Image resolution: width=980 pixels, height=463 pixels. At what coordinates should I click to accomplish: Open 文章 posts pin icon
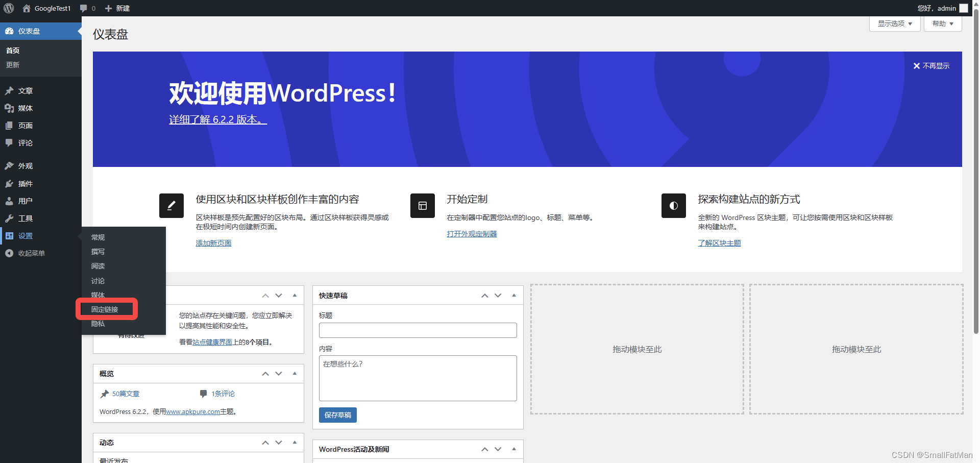click(9, 91)
